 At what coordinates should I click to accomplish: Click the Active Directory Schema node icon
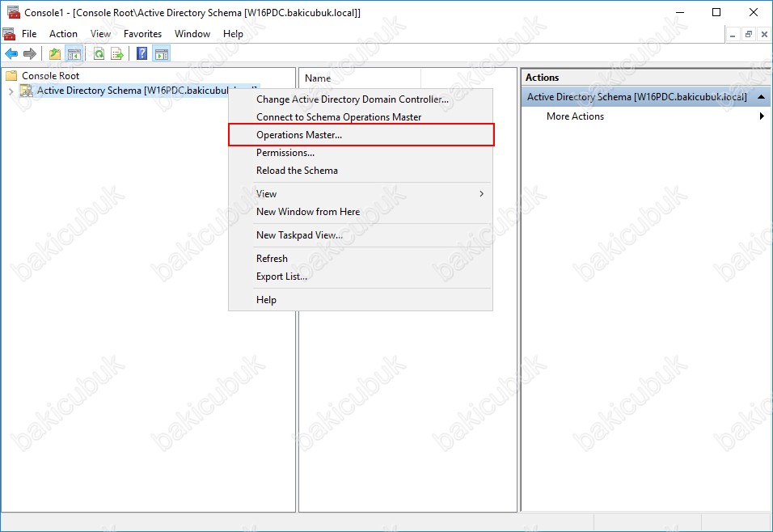[x=26, y=91]
